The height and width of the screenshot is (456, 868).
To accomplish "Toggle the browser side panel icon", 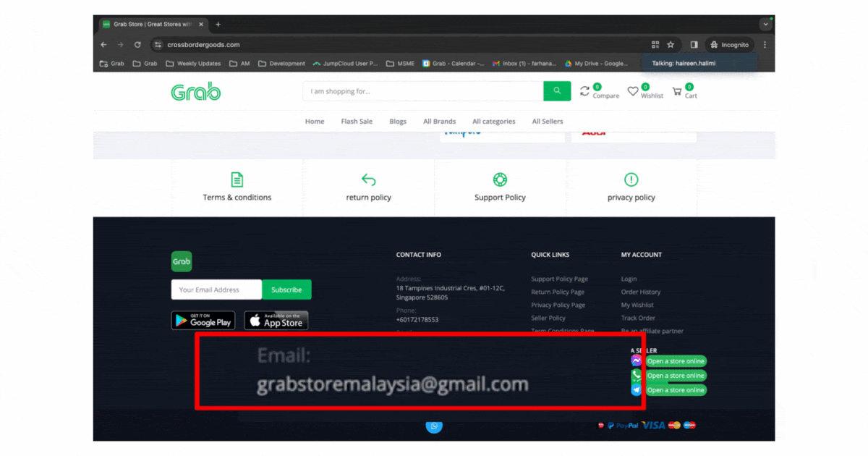I will point(694,44).
